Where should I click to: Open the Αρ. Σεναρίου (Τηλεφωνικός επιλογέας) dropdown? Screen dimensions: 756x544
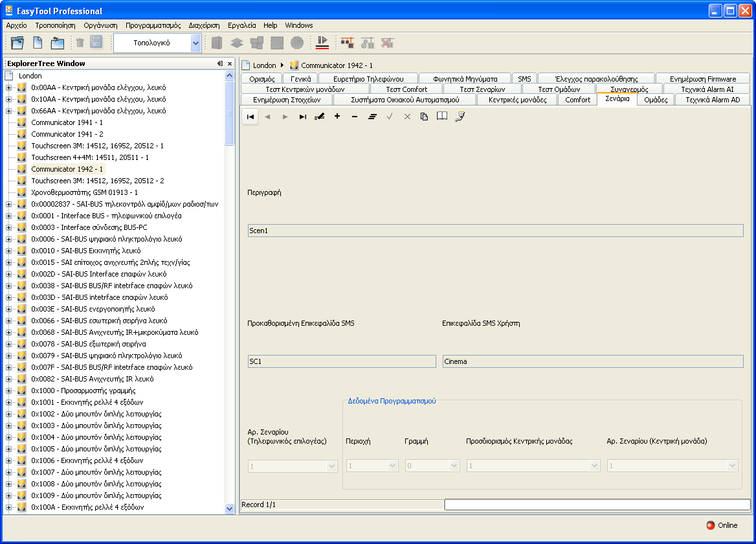point(331,466)
